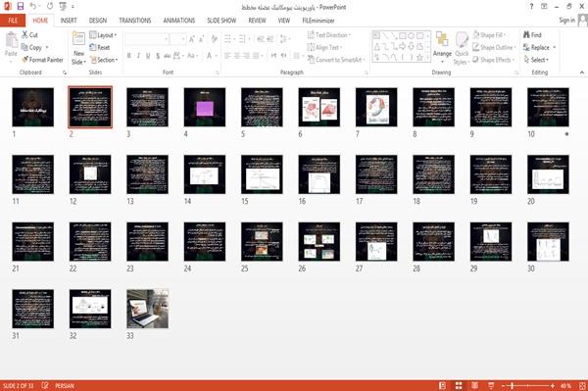Open the Select dropdown
This screenshot has width=588, height=391.
536,60
